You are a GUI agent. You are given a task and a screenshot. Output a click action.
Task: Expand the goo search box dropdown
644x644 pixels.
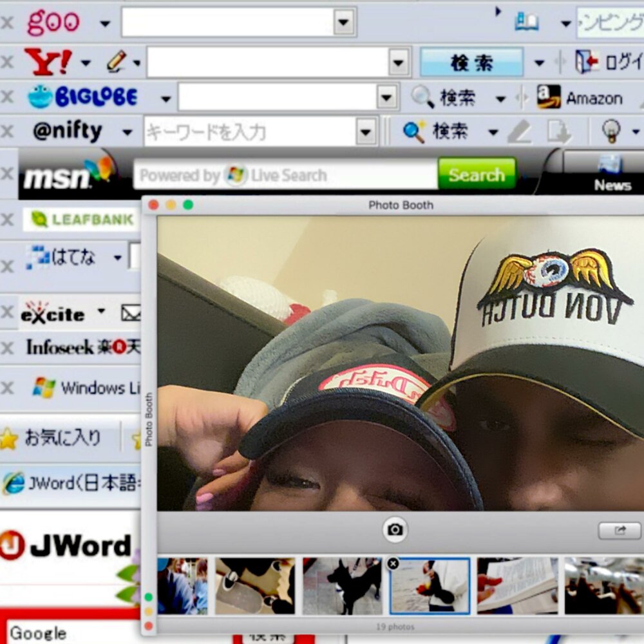click(345, 23)
